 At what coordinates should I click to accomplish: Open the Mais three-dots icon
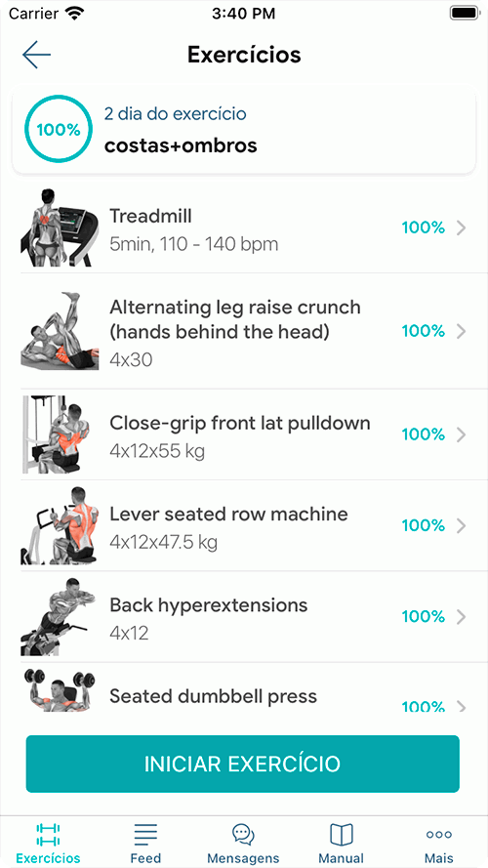439,834
